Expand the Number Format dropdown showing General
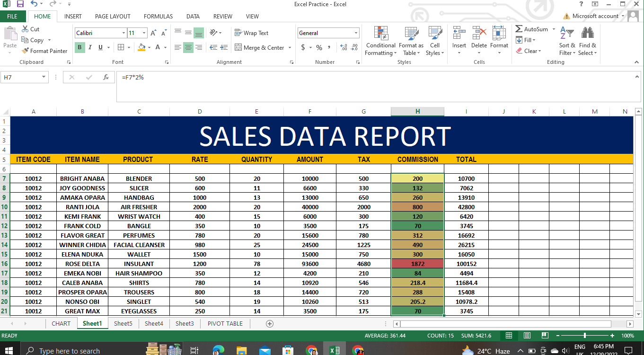The width and height of the screenshot is (644, 355). [356, 33]
